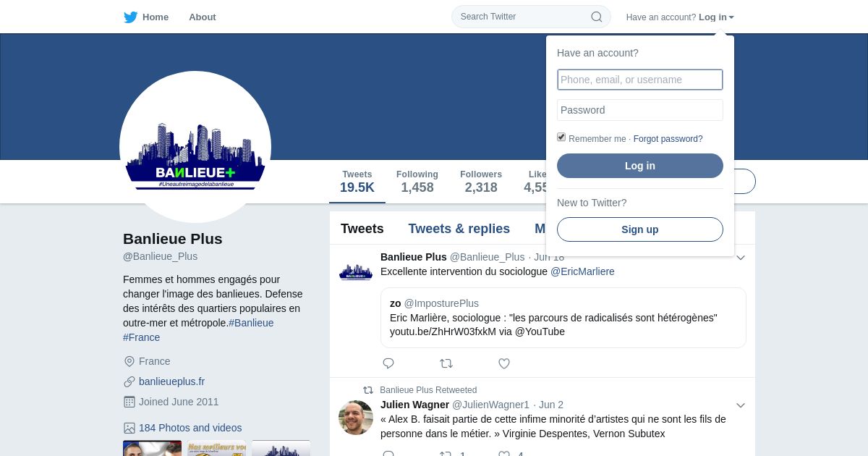Screen dimensions: 868x456
Task: Expand options chevron on Julien Wagner tweet
Action: (741, 405)
